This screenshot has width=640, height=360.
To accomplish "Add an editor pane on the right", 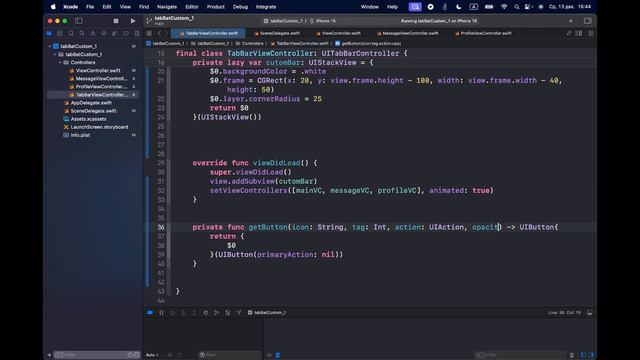I will click(x=591, y=33).
